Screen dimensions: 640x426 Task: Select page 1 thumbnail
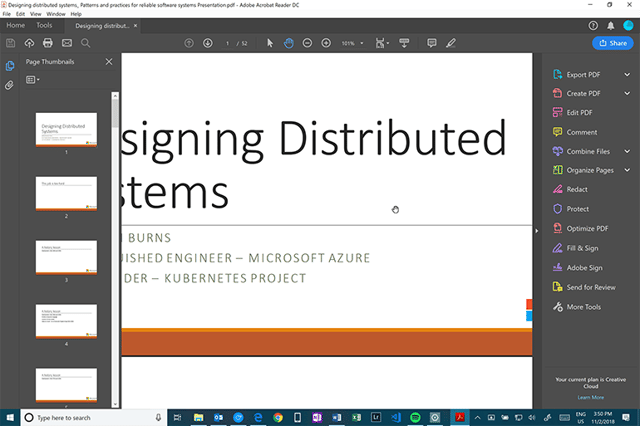pyautogui.click(x=66, y=129)
